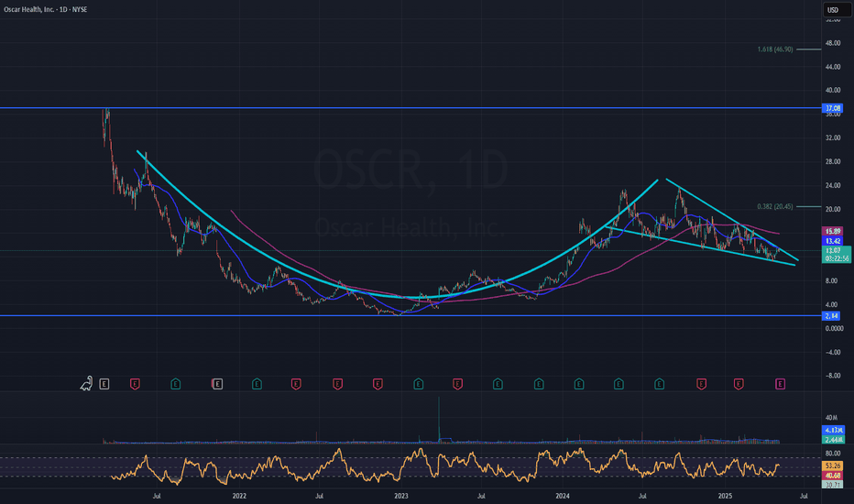Click the 2025 label on the time axis
Screen dimensions: 854x504
pos(725,496)
